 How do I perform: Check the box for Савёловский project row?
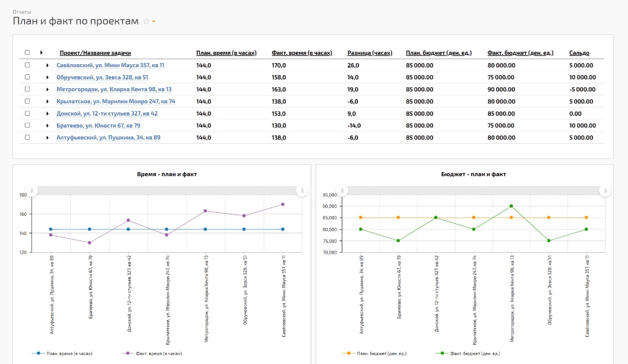27,65
